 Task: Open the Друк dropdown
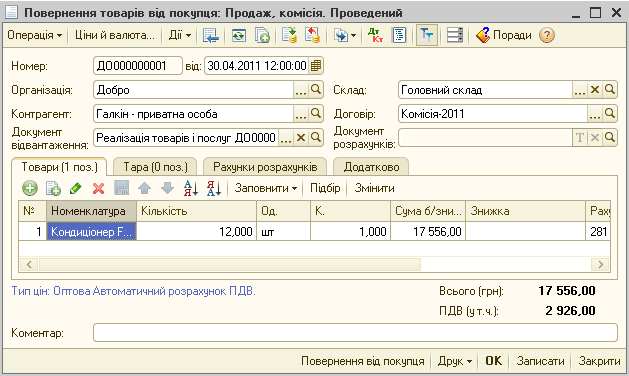[455, 361]
